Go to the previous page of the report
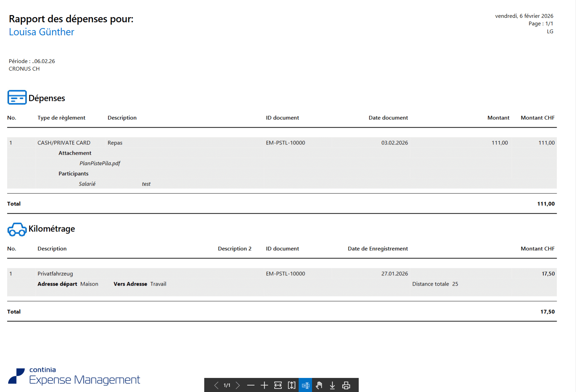The image size is (576, 392). click(216, 385)
